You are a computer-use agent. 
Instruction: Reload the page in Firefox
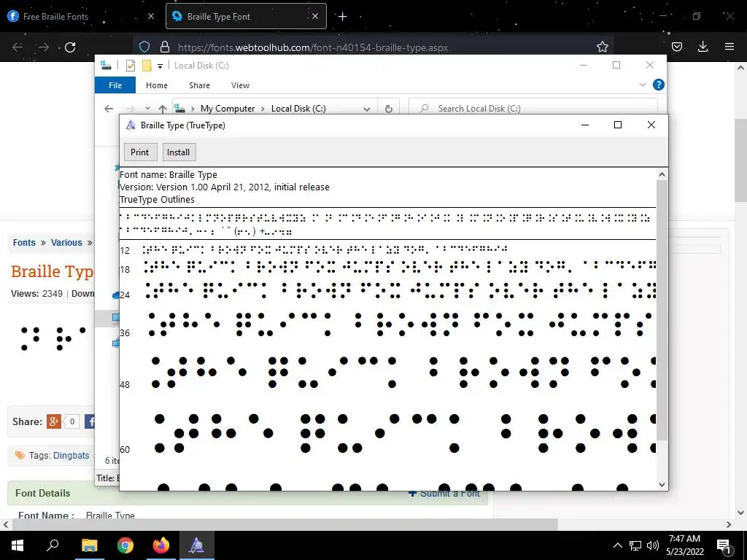point(70,47)
